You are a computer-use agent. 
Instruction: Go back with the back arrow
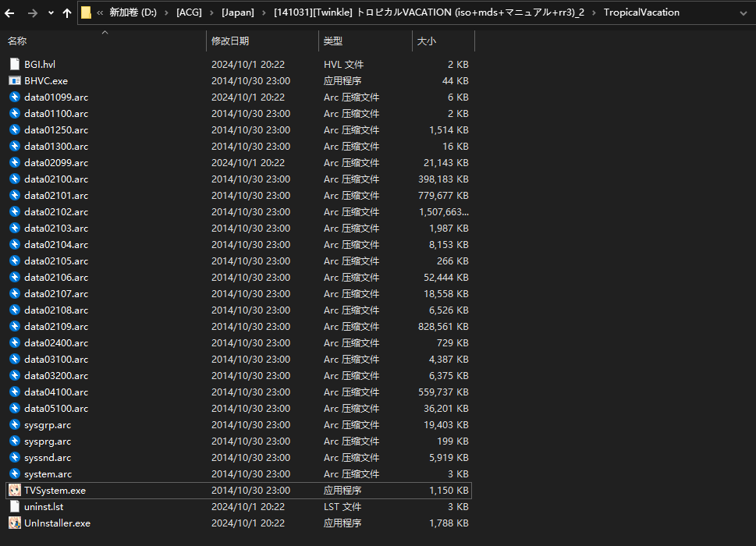click(9, 13)
